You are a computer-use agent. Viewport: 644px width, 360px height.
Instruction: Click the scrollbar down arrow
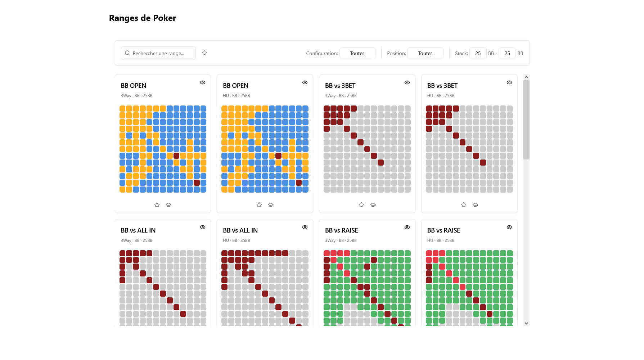click(x=526, y=323)
